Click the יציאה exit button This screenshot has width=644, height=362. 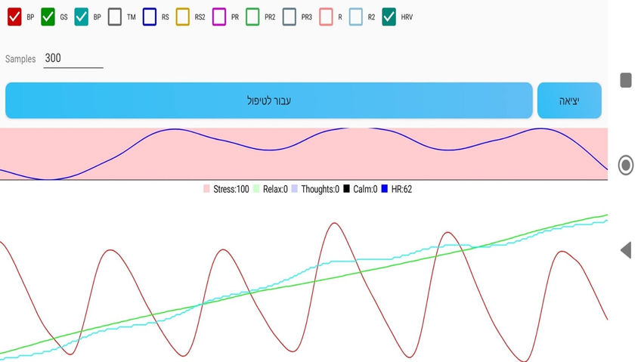[x=569, y=101]
